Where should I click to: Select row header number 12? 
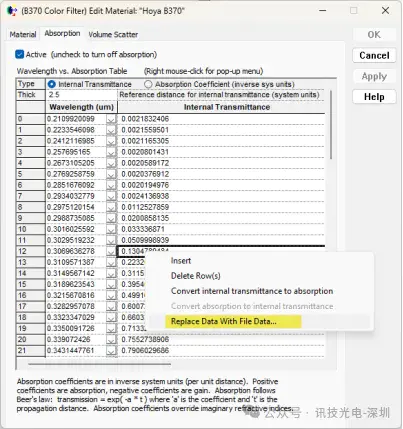31,251
